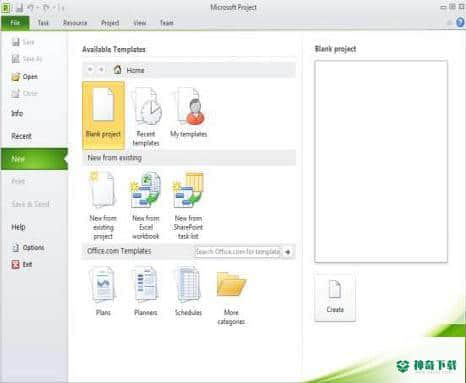Click the Undo icon in quick access toolbar
The image size is (466, 383).
pyautogui.click(x=31, y=8)
